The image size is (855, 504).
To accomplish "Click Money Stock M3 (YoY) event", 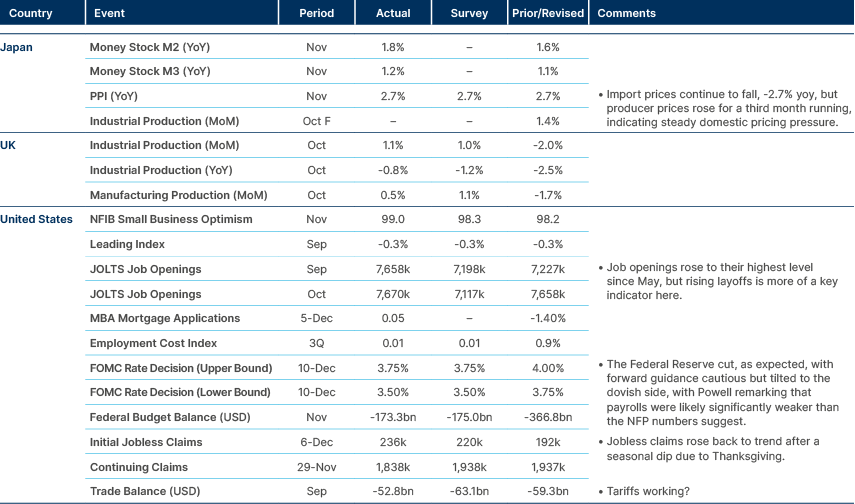I will tap(150, 71).
